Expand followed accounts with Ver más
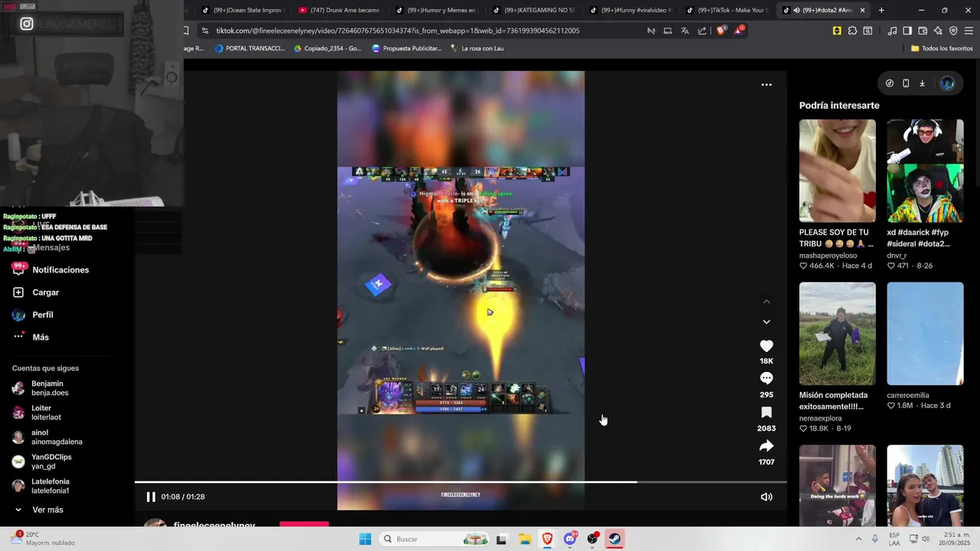Viewport: 980px width, 551px height. coord(38,510)
